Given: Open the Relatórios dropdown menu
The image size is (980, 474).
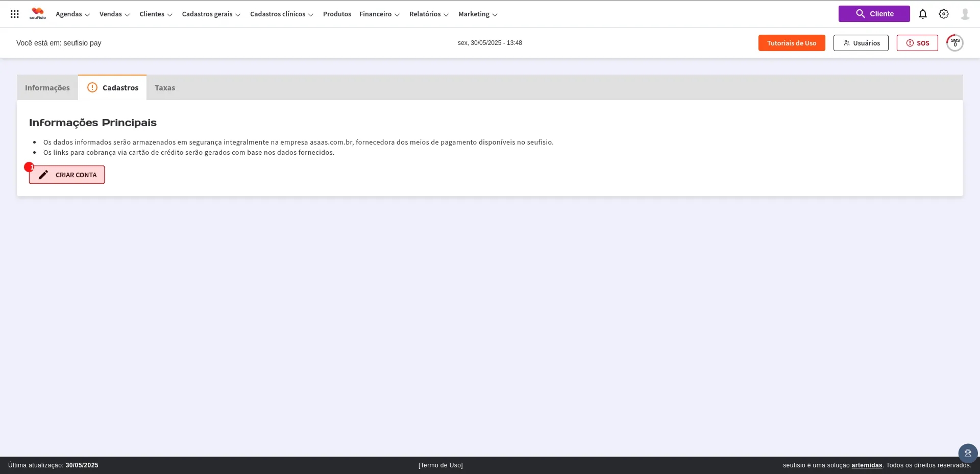Looking at the screenshot, I should click(429, 14).
